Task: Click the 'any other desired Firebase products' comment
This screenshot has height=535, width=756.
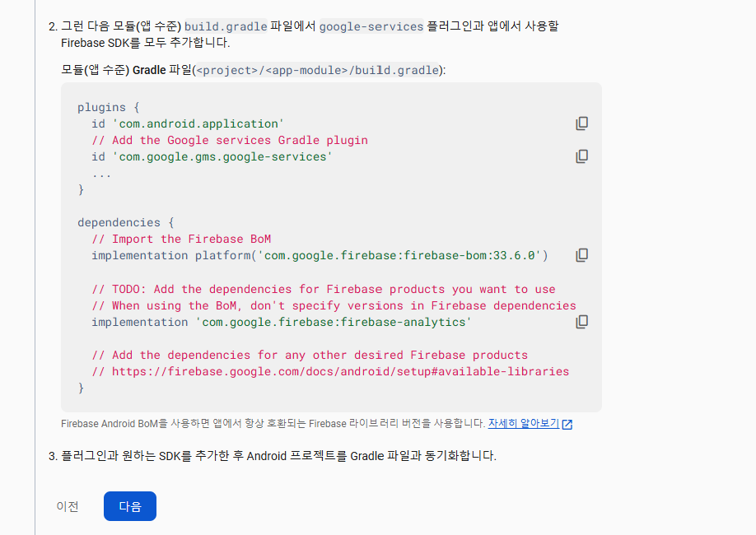Action: [x=310, y=356]
